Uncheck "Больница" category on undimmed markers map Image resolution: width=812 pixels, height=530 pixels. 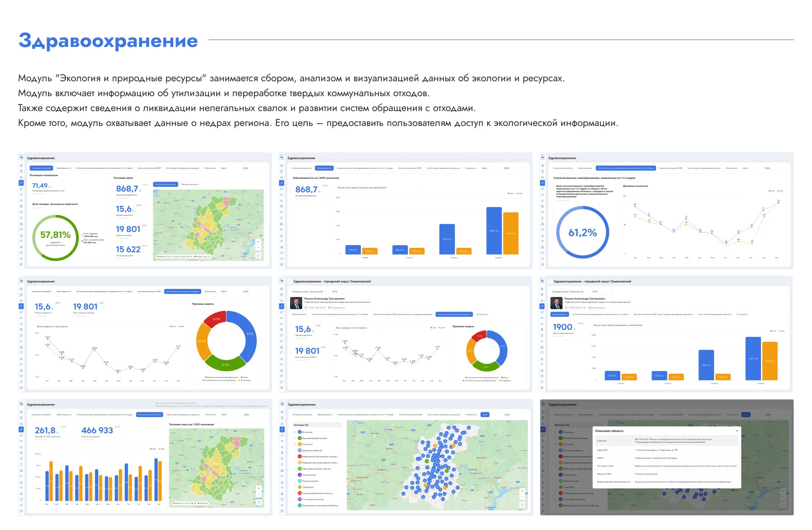coord(295,432)
